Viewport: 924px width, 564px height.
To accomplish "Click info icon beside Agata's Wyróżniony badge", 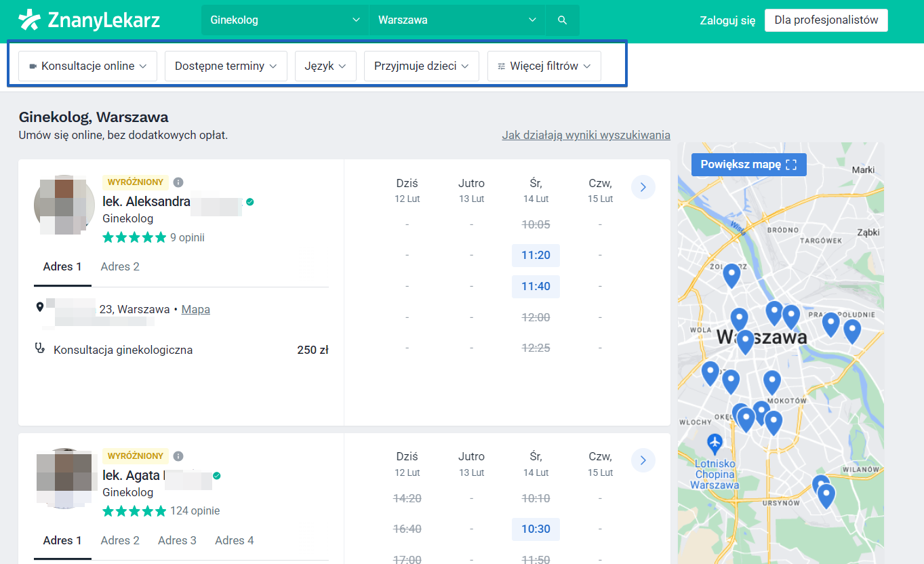I will [x=178, y=456].
